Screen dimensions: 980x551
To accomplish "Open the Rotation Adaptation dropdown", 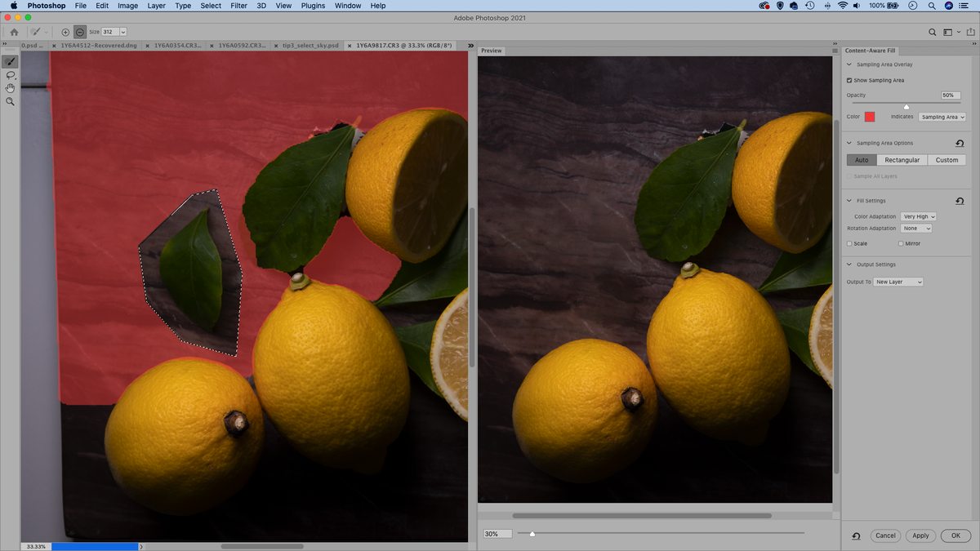I will click(x=916, y=228).
